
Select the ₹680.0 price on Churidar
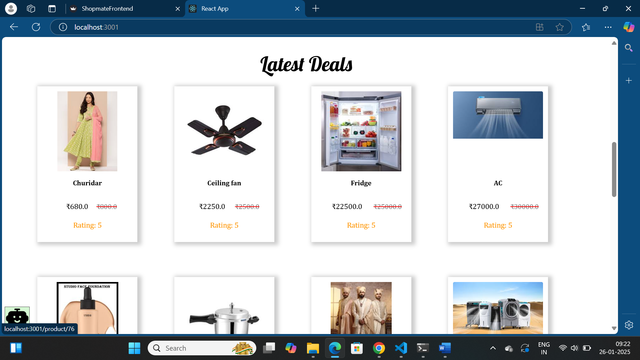coord(78,207)
